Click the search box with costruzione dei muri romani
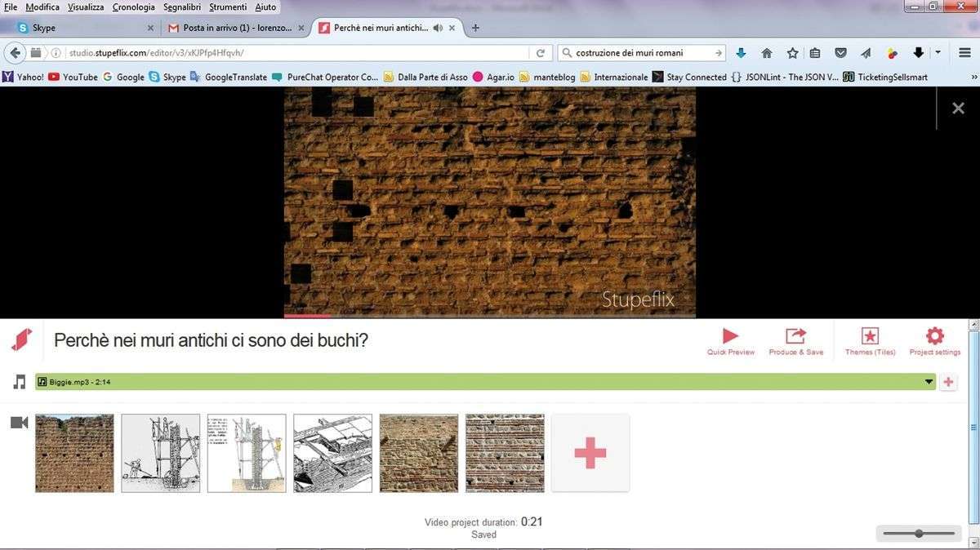980x550 pixels. tap(641, 53)
